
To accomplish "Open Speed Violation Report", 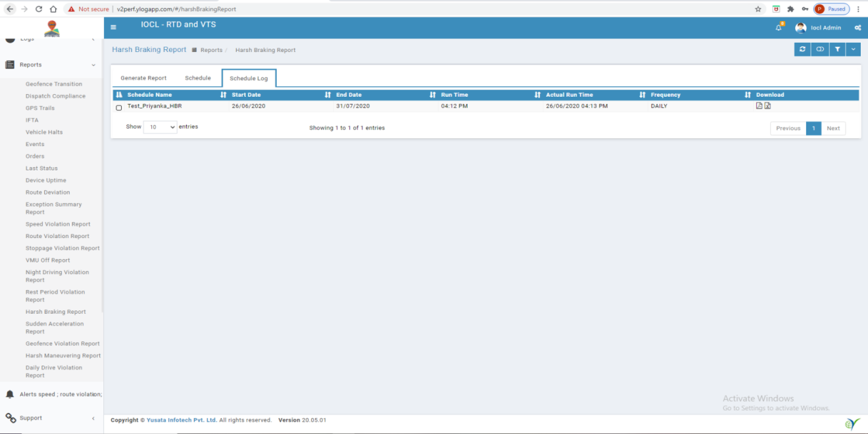I will (x=58, y=224).
